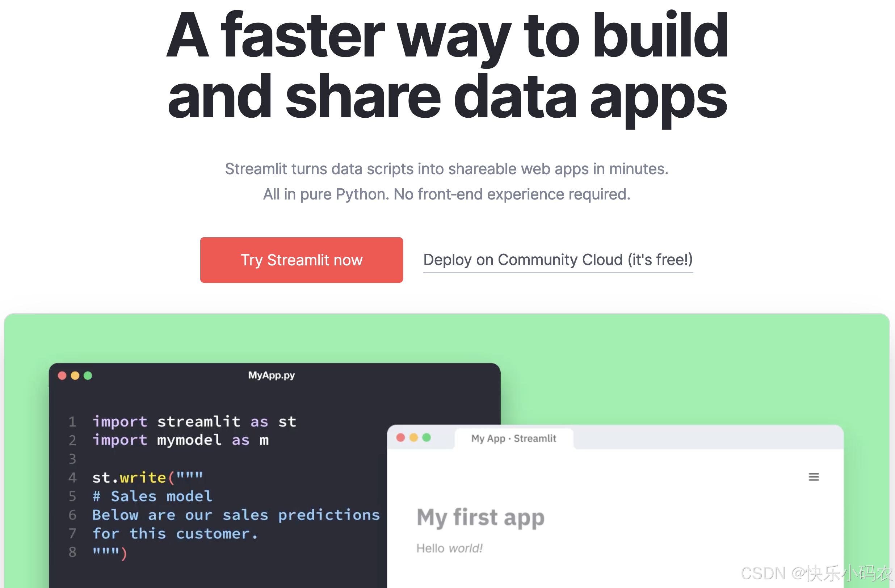Click yellow dot in MyApp.py editor window
This screenshot has width=895, height=588.
tap(75, 375)
